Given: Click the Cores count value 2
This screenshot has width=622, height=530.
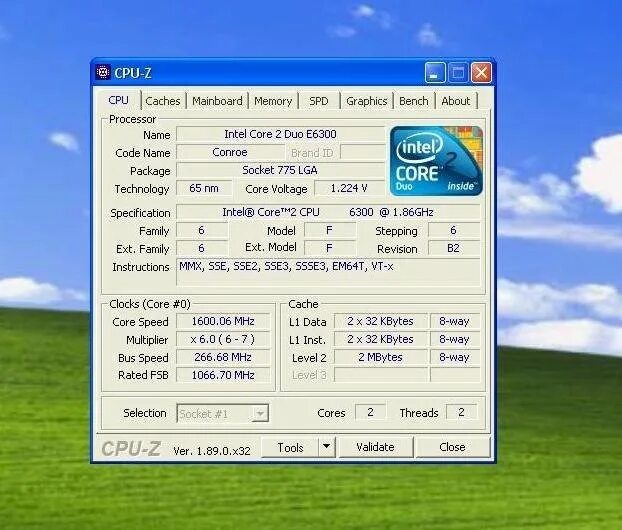Looking at the screenshot, I should pyautogui.click(x=371, y=413).
